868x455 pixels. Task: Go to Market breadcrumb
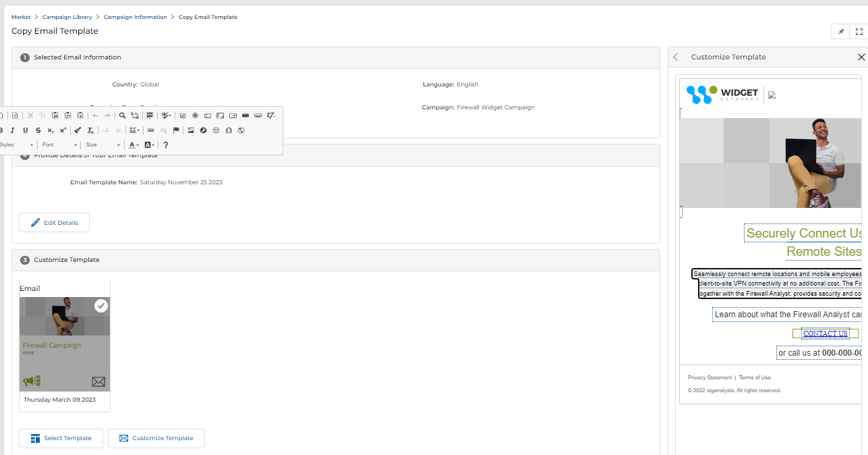point(21,17)
